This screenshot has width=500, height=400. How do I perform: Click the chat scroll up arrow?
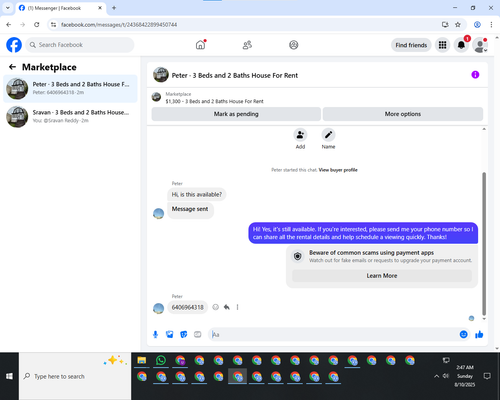point(484,129)
